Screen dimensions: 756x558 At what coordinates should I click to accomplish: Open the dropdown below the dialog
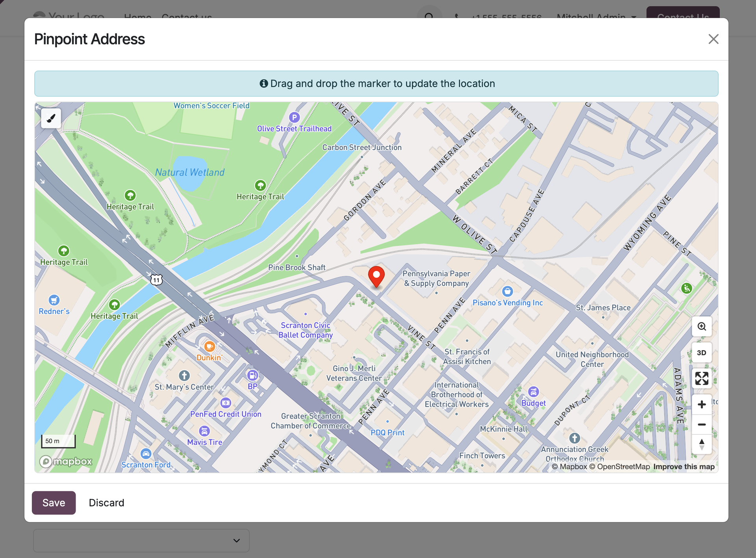(141, 540)
